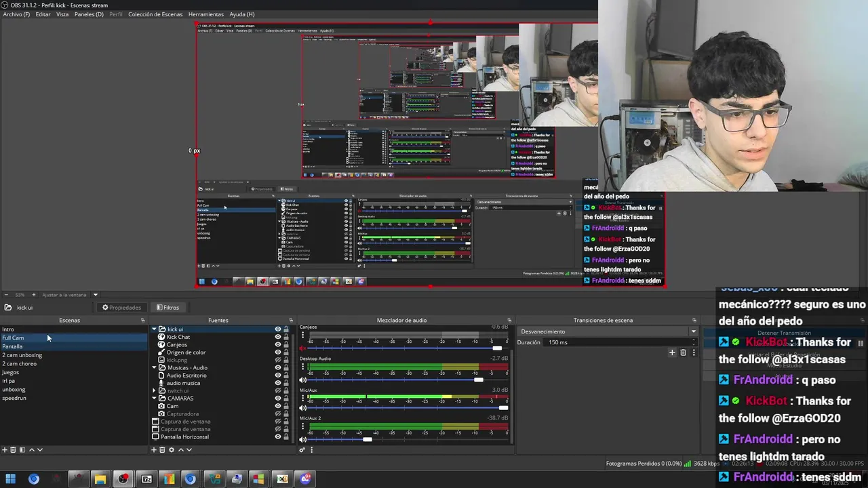This screenshot has height=488, width=868.
Task: Set the Canjeos volume slider
Action: (x=409, y=348)
